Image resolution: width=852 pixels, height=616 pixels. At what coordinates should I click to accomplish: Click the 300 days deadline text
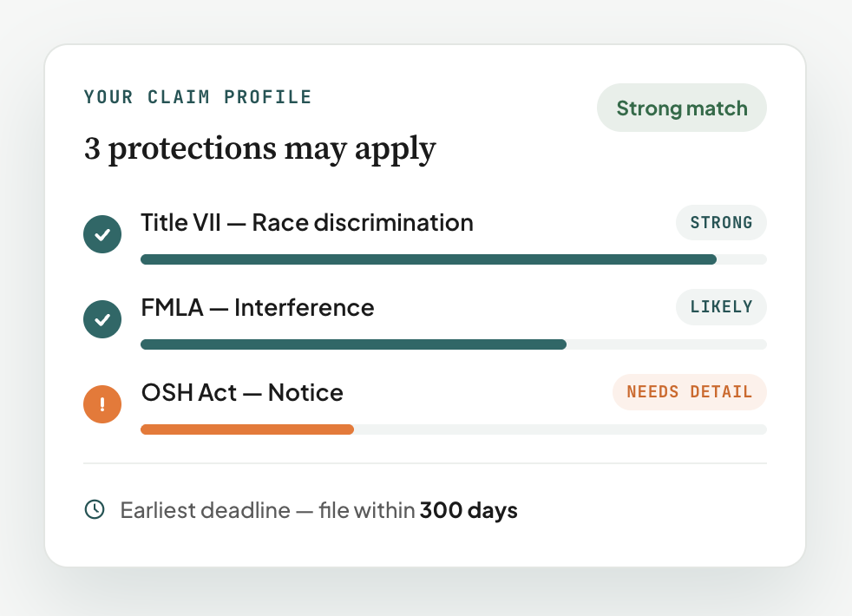469,510
